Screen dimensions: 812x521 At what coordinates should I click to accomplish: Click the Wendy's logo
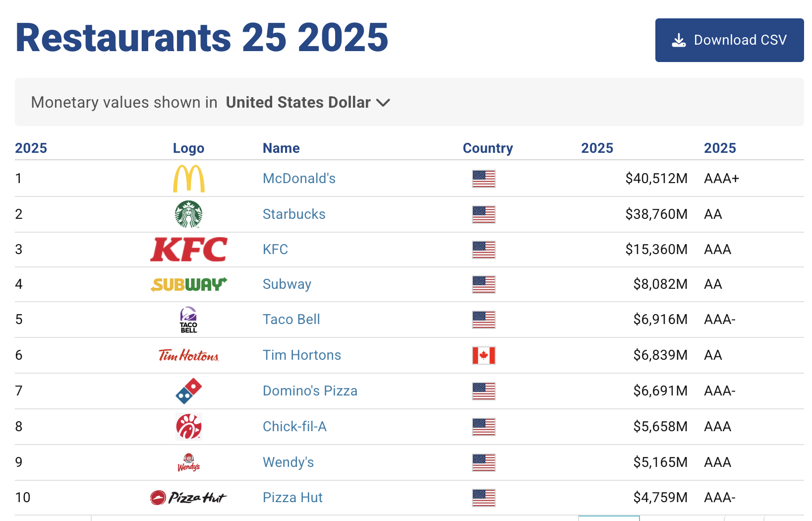click(188, 462)
